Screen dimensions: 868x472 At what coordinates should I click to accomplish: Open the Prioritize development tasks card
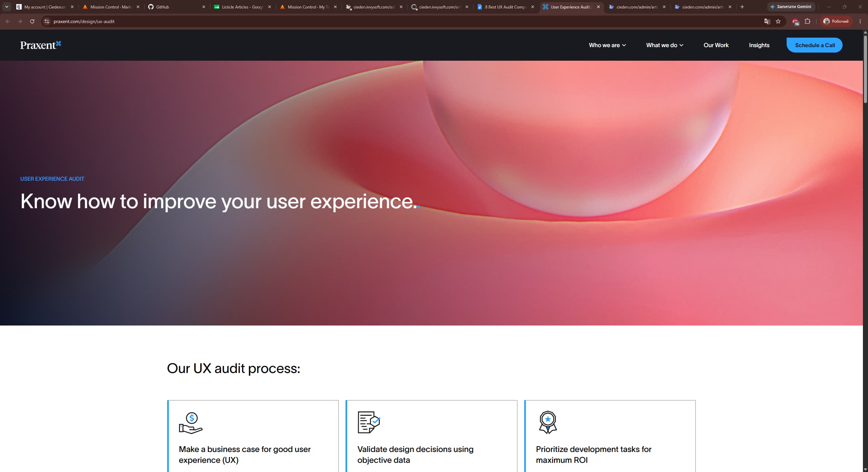tap(610, 436)
